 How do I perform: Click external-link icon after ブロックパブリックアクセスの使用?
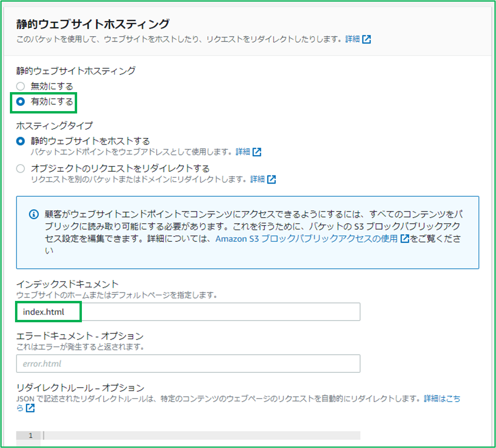pyautogui.click(x=405, y=238)
